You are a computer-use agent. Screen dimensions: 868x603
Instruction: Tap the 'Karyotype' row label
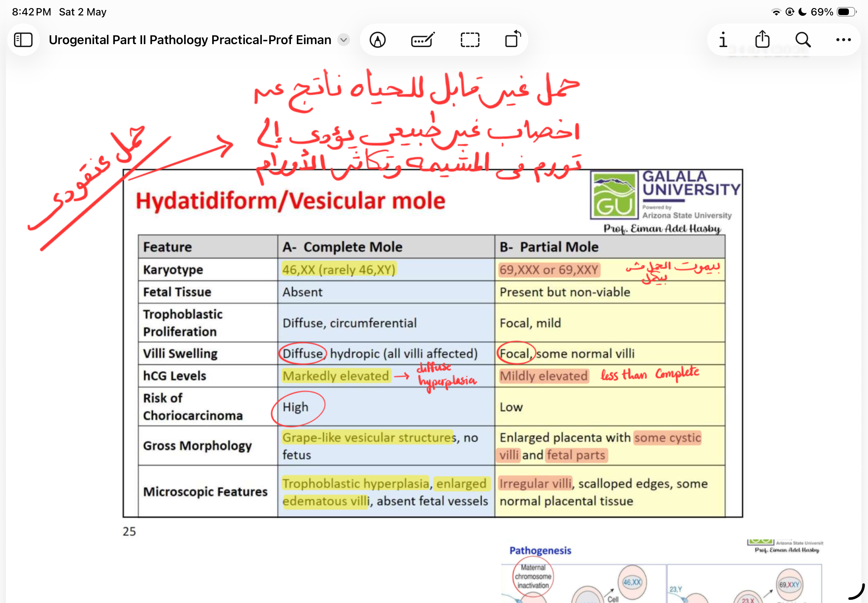(x=173, y=270)
